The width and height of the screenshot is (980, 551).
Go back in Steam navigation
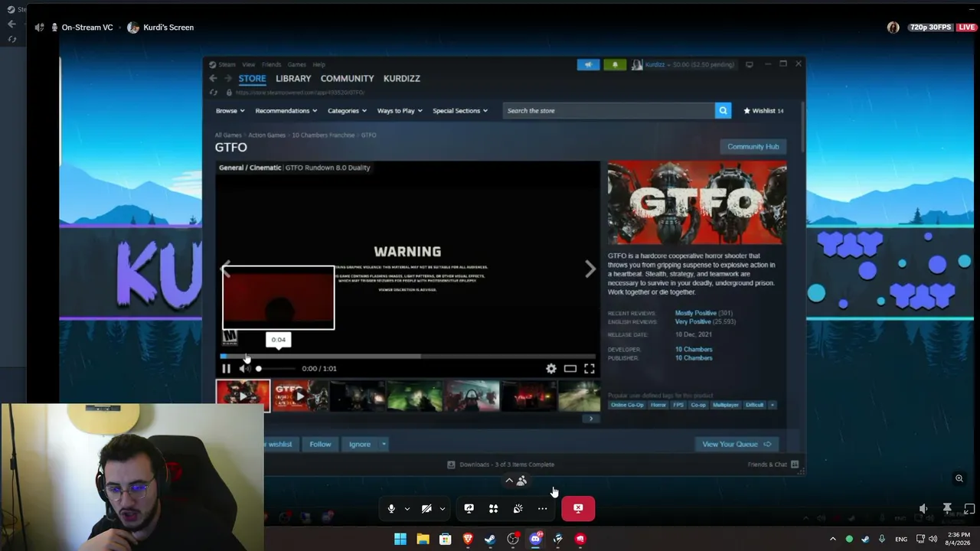click(213, 78)
